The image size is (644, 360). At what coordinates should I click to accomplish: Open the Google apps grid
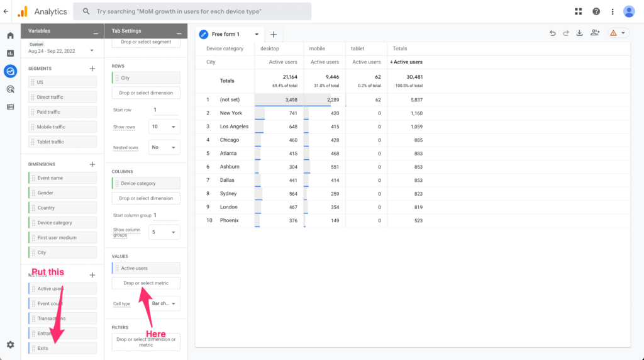click(579, 11)
